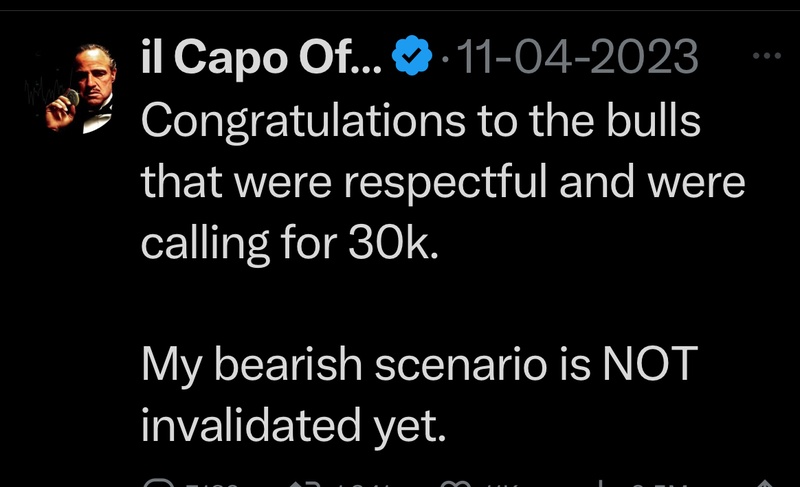800x487 pixels.
Task: Click the "calling for 30k." text line
Action: 290,243
